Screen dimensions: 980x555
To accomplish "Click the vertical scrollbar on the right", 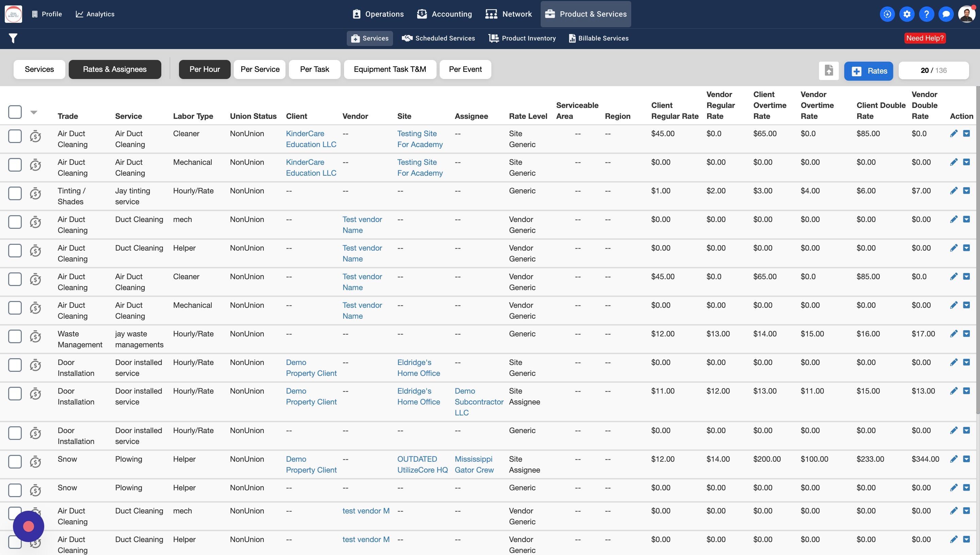I will (977, 248).
